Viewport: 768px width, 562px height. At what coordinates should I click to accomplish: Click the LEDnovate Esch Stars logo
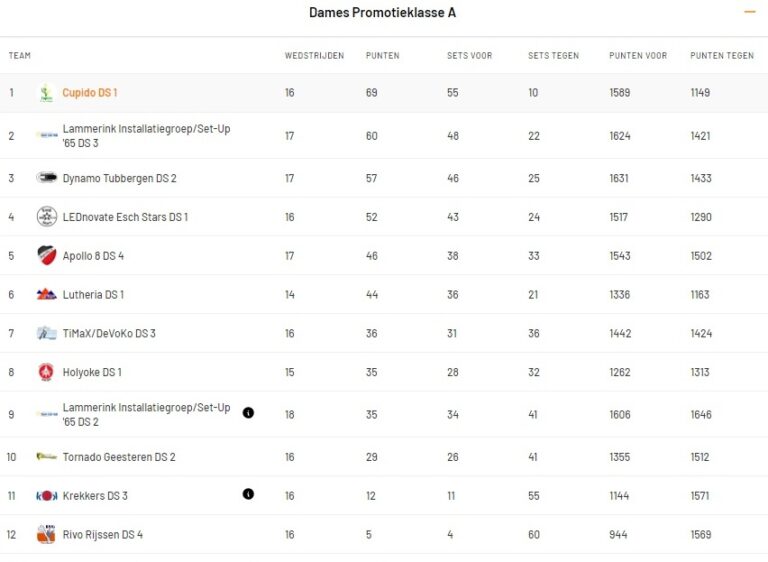(47, 217)
